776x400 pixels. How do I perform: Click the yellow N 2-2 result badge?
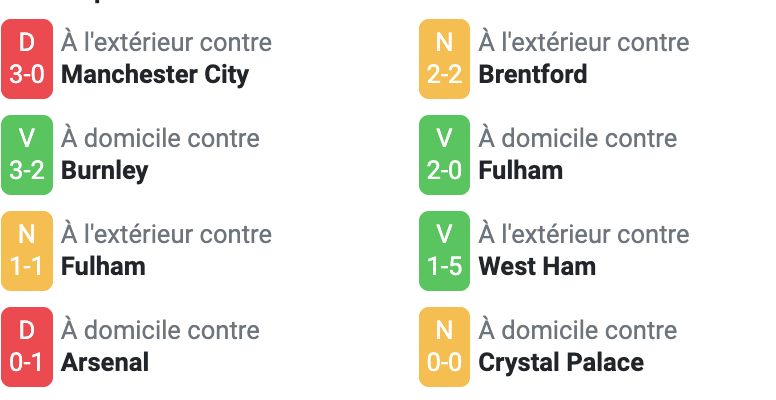tap(444, 59)
